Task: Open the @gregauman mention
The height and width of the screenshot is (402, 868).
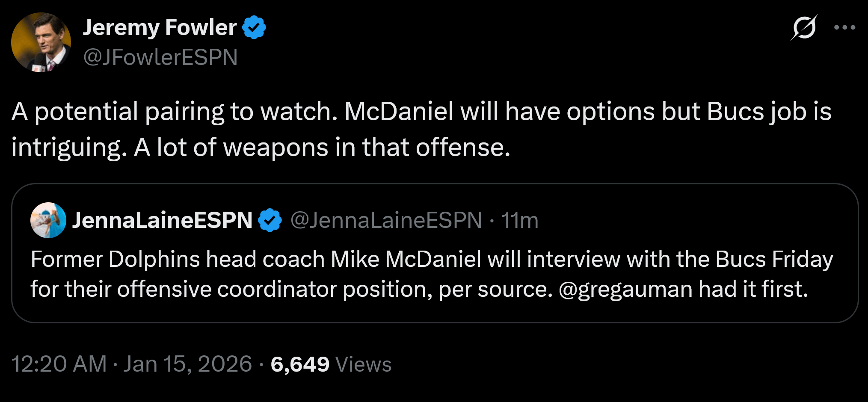Action: [x=625, y=289]
